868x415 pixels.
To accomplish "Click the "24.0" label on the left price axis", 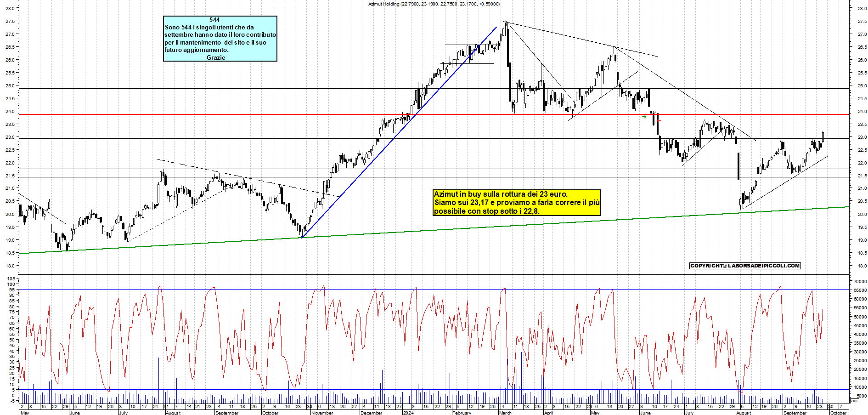I will point(11,111).
